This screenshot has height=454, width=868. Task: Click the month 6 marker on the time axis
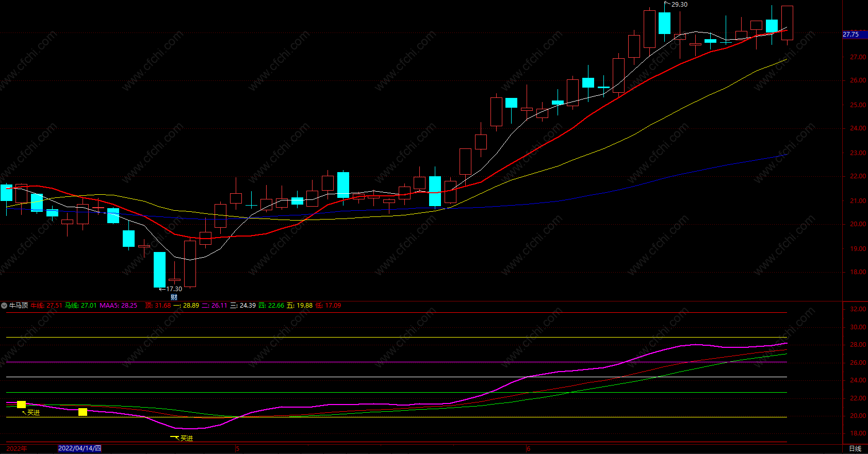[x=529, y=449]
